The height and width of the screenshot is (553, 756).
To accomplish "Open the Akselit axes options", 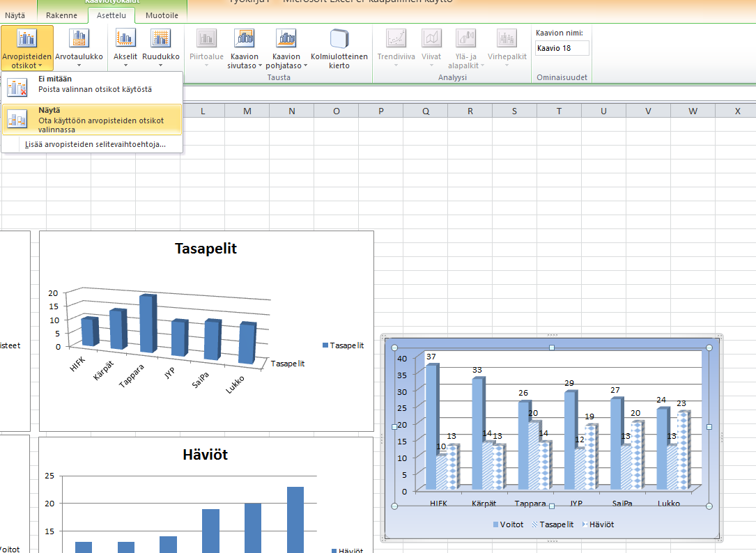I will (x=125, y=39).
